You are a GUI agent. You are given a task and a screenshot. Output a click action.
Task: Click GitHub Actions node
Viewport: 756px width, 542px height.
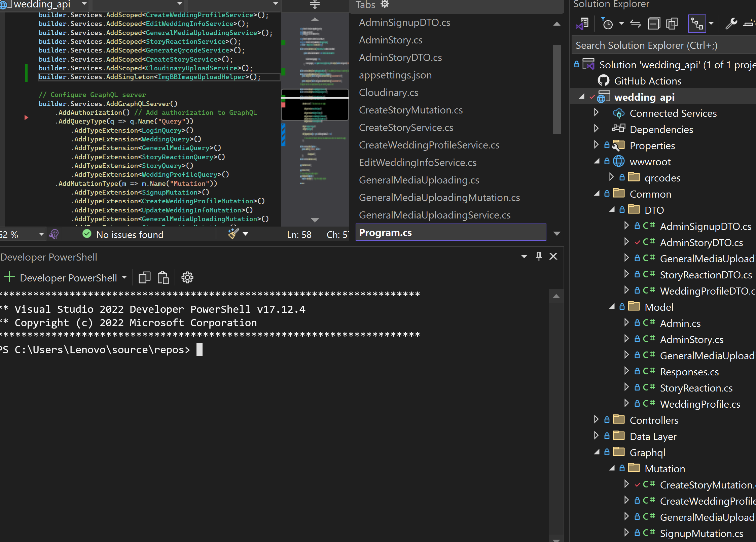point(647,81)
